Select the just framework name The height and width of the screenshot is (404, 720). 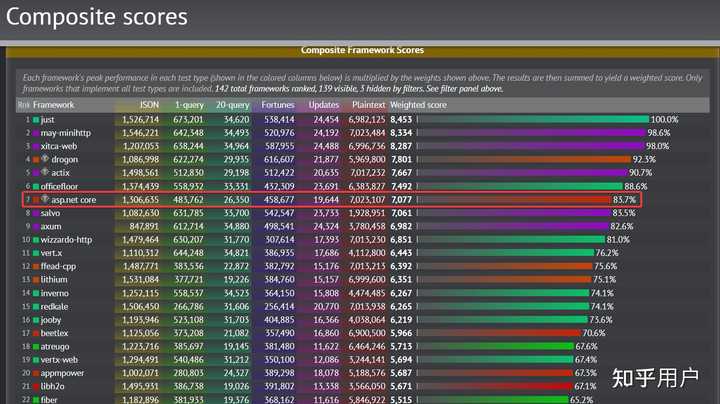pos(47,120)
